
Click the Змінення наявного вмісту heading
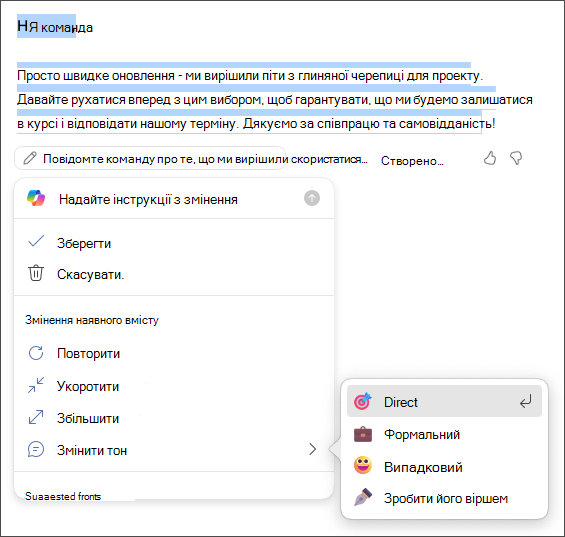[92, 320]
